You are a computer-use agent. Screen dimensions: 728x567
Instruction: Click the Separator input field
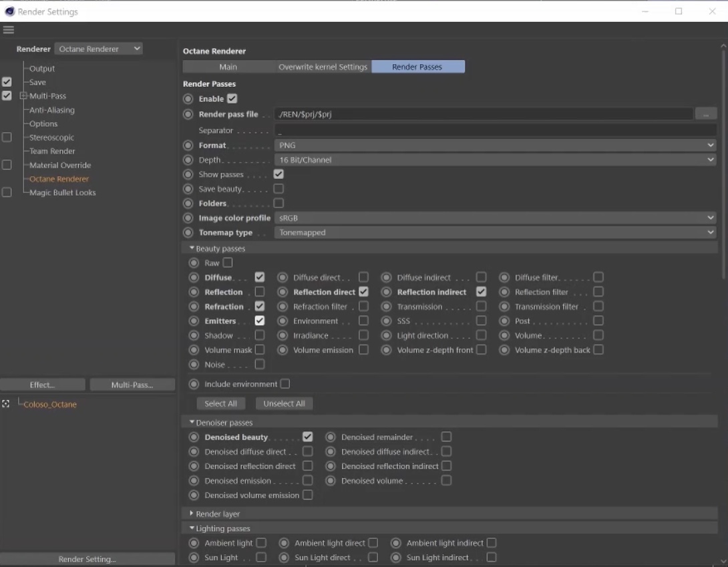coord(496,130)
